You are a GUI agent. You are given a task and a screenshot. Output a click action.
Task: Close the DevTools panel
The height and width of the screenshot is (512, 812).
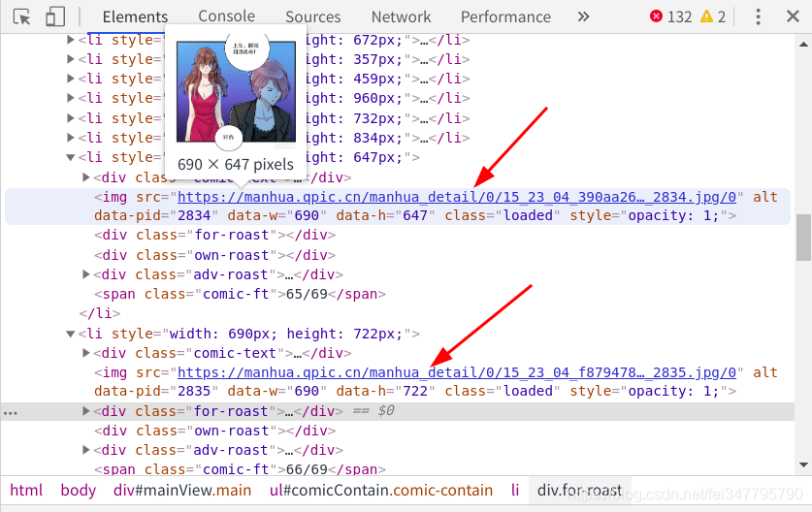pyautogui.click(x=793, y=16)
